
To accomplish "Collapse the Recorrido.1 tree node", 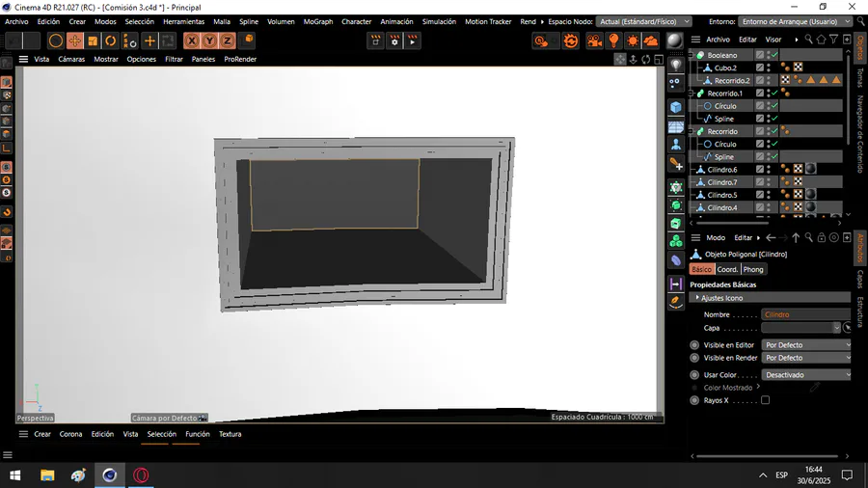I will click(x=692, y=93).
